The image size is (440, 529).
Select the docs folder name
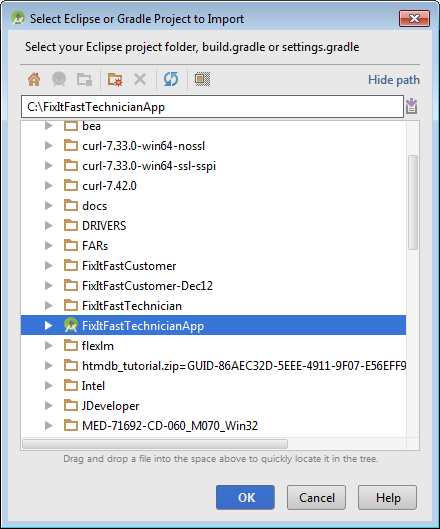point(94,206)
